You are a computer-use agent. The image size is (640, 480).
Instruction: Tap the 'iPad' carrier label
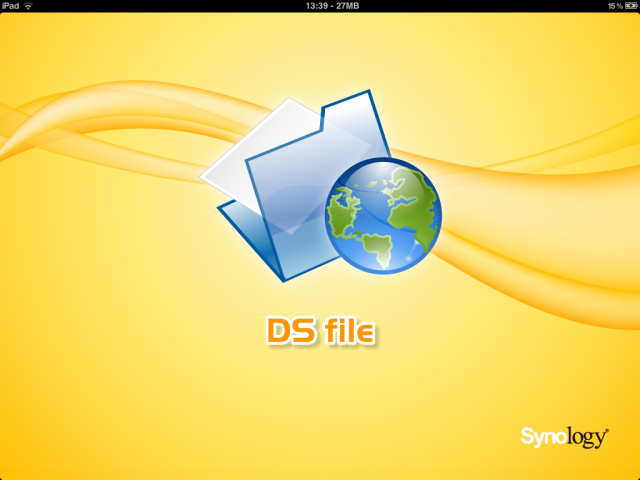(11, 6)
